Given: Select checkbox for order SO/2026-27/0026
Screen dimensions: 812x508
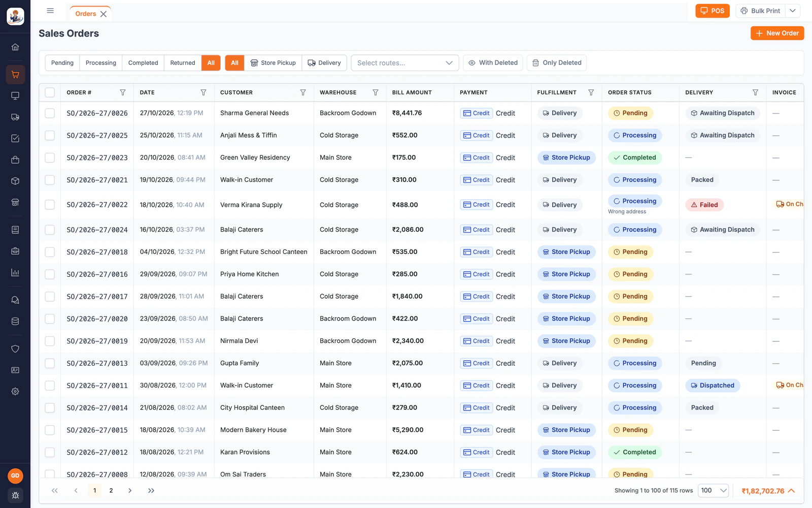Looking at the screenshot, I should coord(50,113).
